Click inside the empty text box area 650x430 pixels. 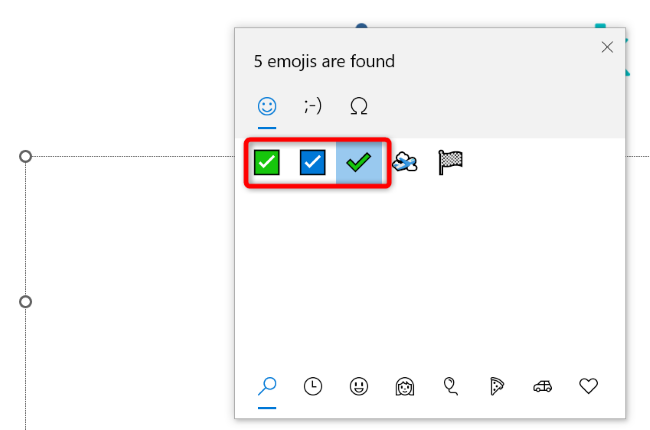click(x=130, y=280)
